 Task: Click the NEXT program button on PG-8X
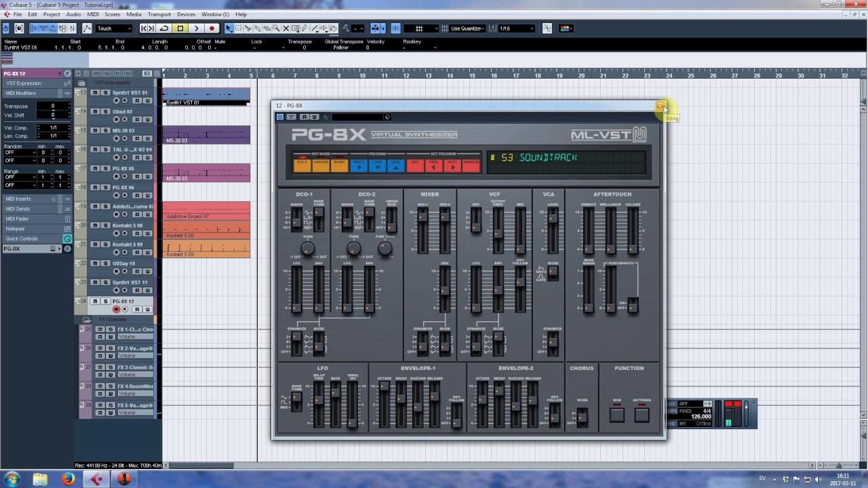tap(453, 166)
